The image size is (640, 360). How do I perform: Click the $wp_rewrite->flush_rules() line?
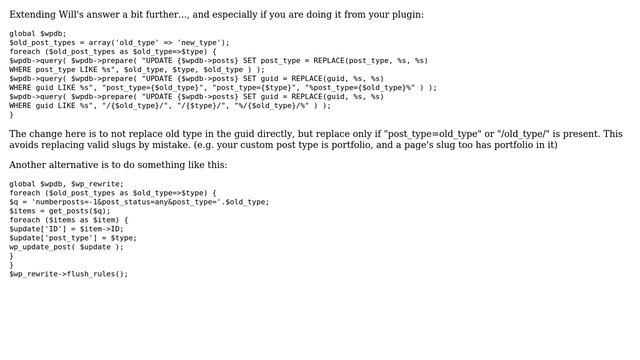(x=69, y=273)
